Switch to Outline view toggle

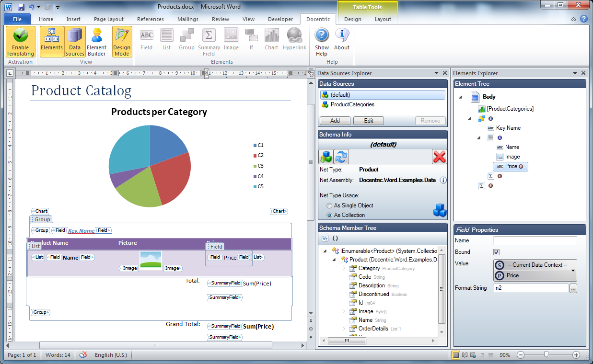[482, 355]
